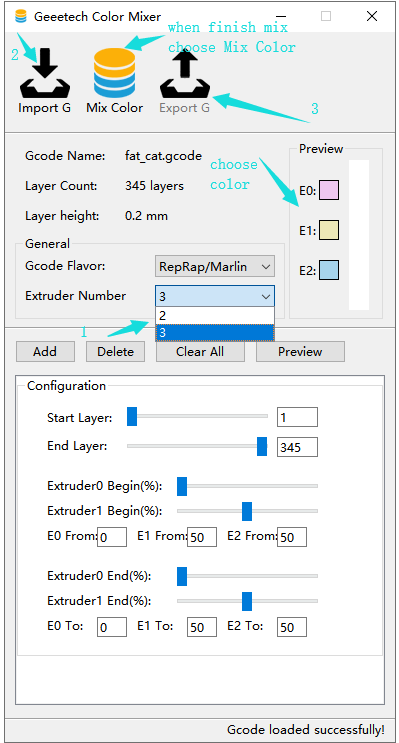Click the Import G label text
Viewport: 399px width, 743px height.
click(45, 108)
